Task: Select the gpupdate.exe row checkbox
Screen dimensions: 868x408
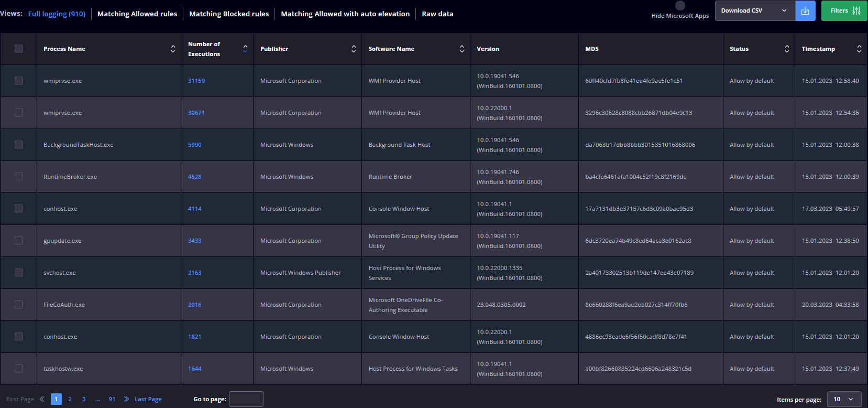Action: tap(19, 241)
